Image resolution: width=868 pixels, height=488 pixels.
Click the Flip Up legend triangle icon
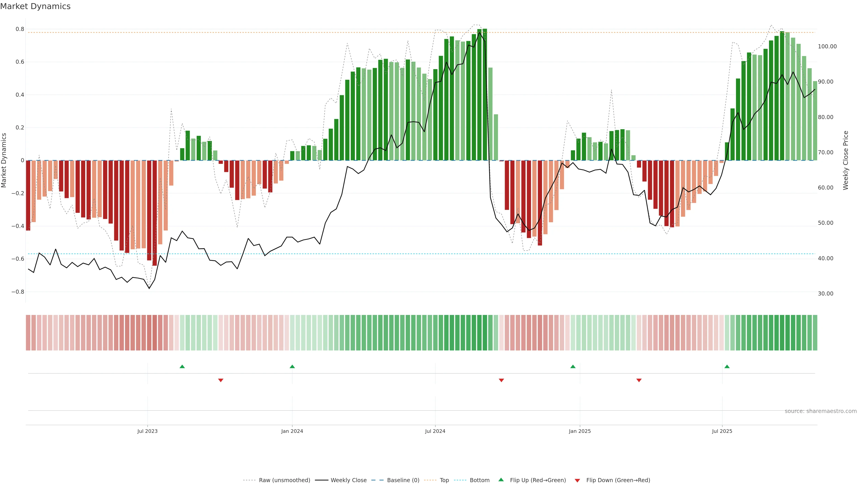point(501,480)
